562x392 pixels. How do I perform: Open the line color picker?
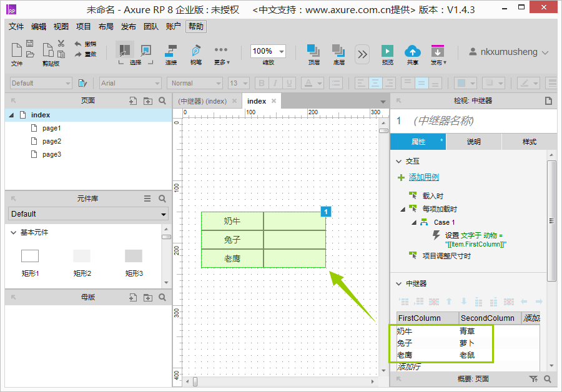[x=528, y=83]
